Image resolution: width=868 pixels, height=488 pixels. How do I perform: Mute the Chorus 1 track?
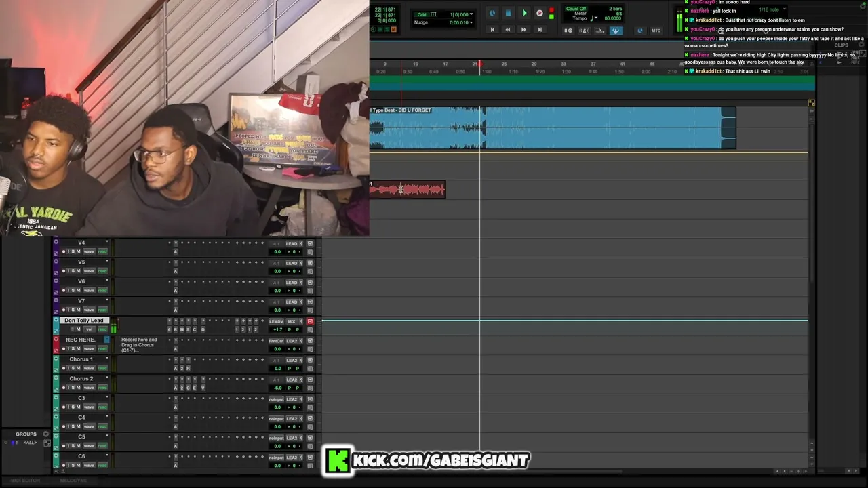[78, 368]
